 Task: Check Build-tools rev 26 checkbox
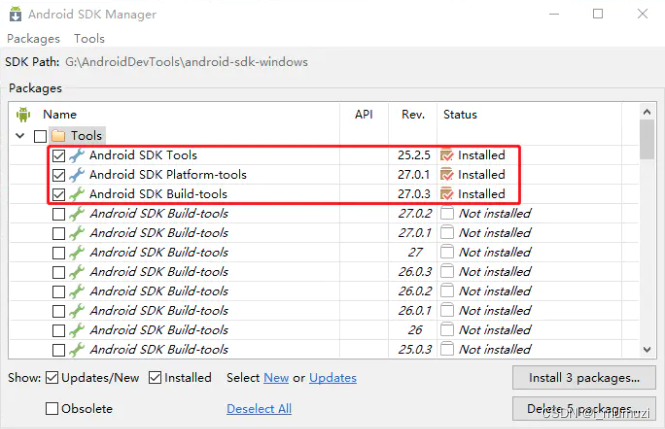(x=59, y=331)
